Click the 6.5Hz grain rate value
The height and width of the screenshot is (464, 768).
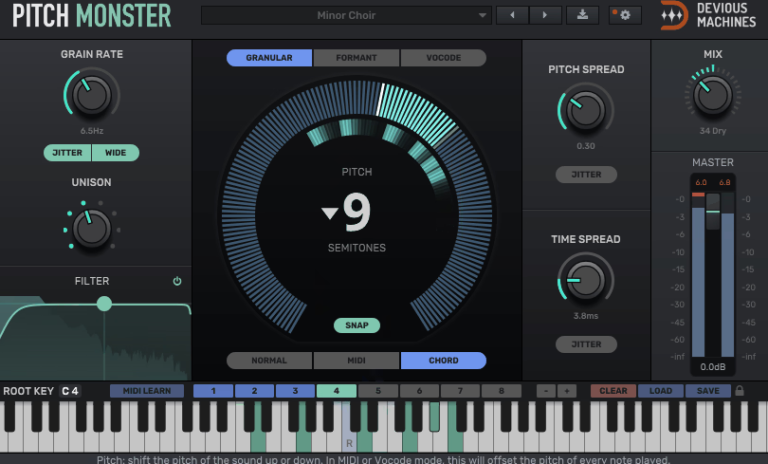pos(92,131)
